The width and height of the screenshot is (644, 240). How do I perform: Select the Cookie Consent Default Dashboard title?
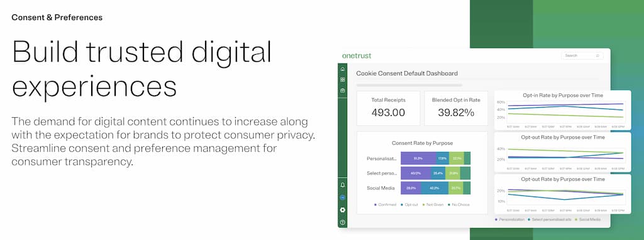(x=407, y=74)
